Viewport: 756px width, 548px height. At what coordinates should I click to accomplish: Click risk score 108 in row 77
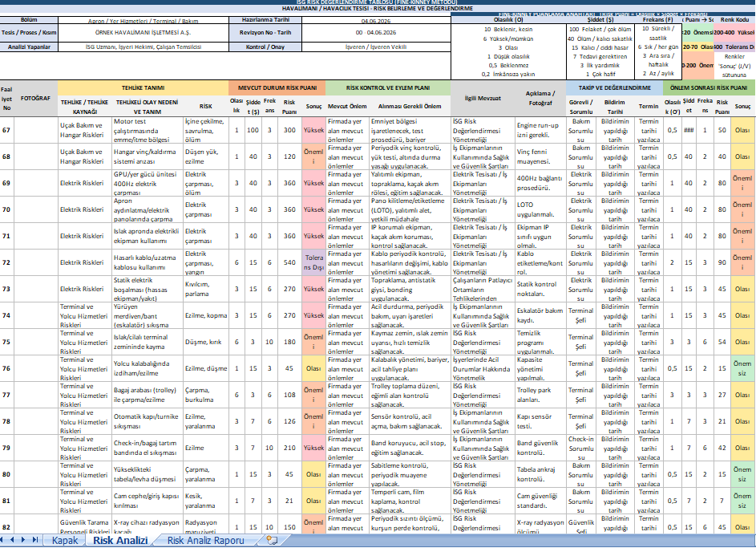[x=289, y=395]
